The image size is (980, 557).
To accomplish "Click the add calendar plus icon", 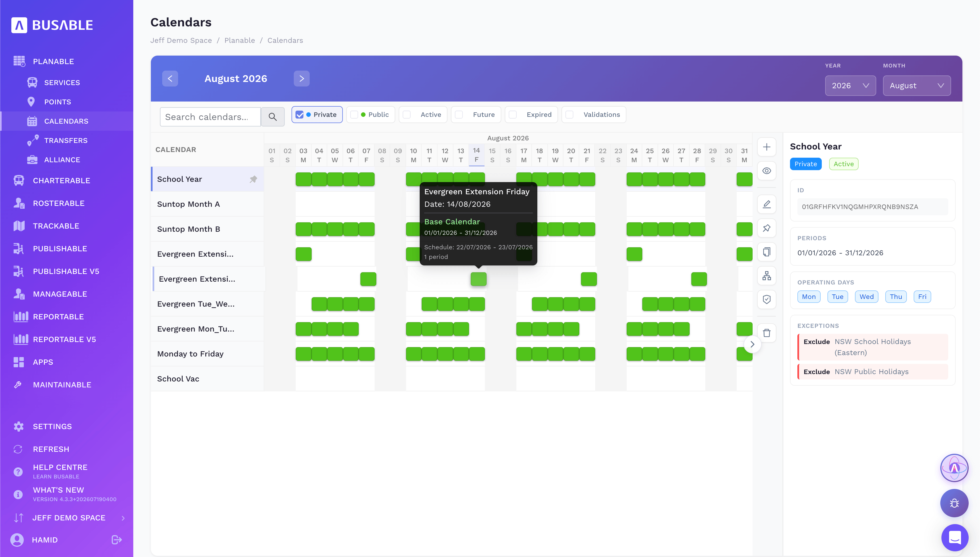I will tap(766, 147).
